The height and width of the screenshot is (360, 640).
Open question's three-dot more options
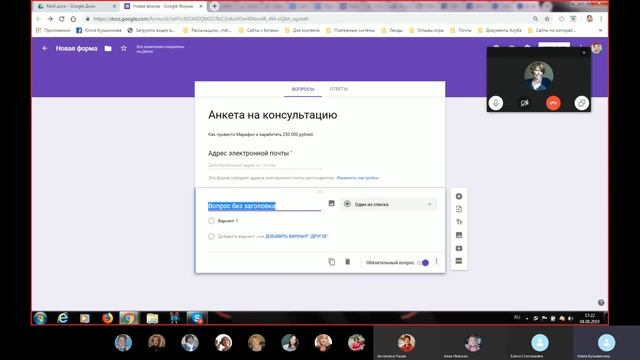(436, 261)
